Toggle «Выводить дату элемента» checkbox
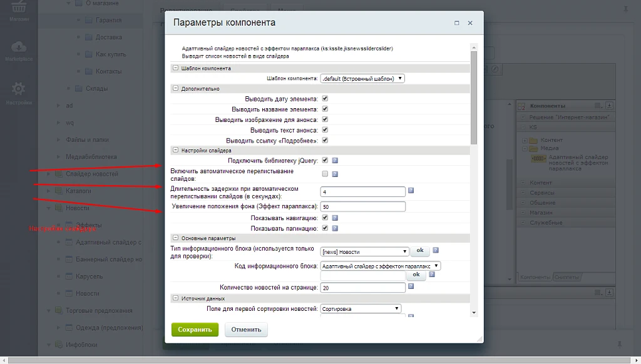Screen dimensions: 641x364 (x=325, y=98)
